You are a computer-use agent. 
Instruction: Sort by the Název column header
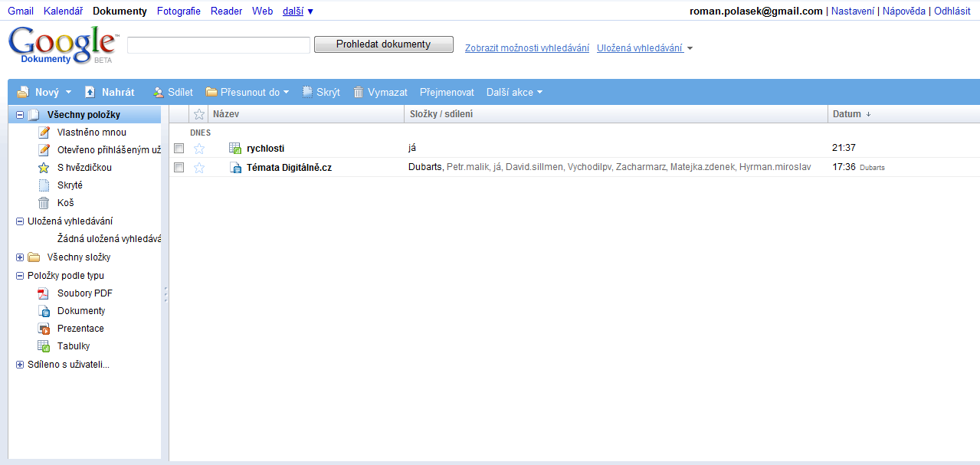(x=307, y=114)
